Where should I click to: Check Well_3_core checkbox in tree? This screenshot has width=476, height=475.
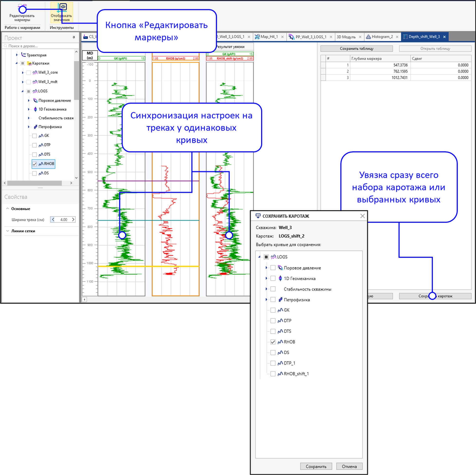[x=28, y=73]
